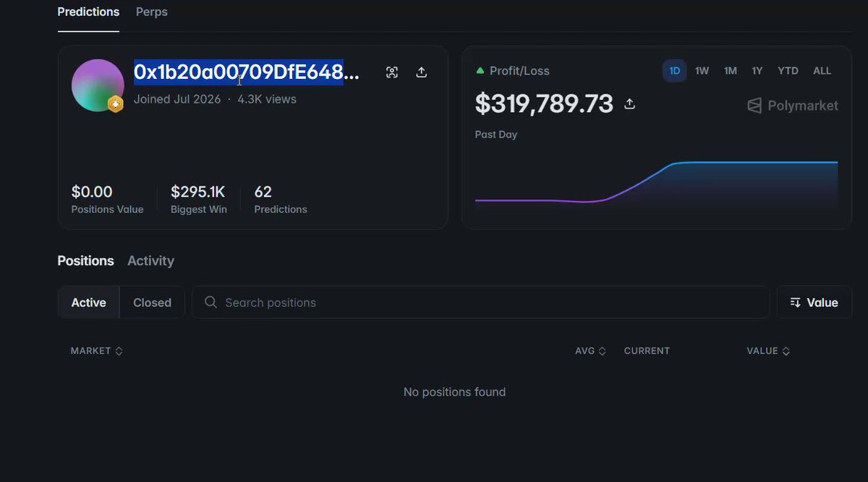Open the profile avatar image
This screenshot has width=868, height=482.
point(98,85)
